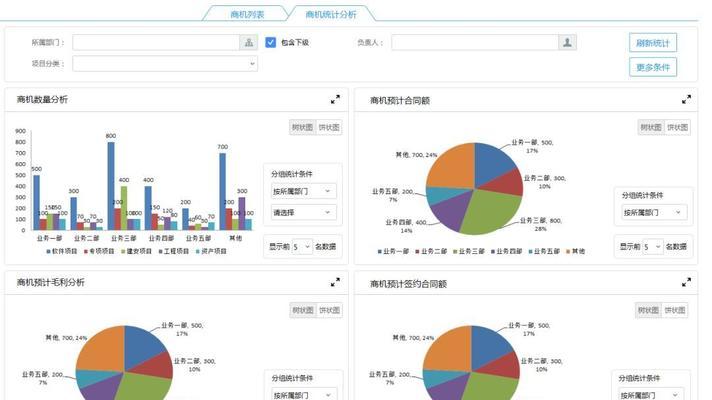
Task: Open 按所属部门 dropdown in 商机预计签约合同额 panel
Action: [x=651, y=395]
